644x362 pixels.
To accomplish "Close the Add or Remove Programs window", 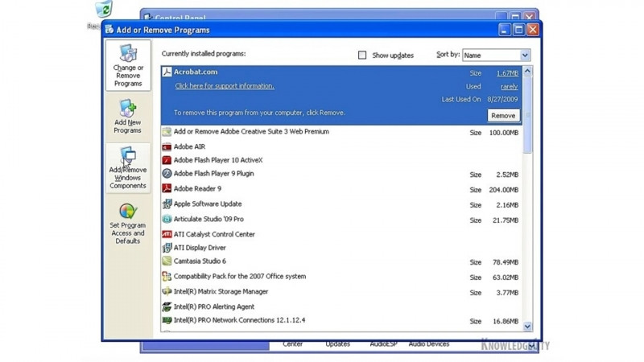I will pyautogui.click(x=533, y=30).
